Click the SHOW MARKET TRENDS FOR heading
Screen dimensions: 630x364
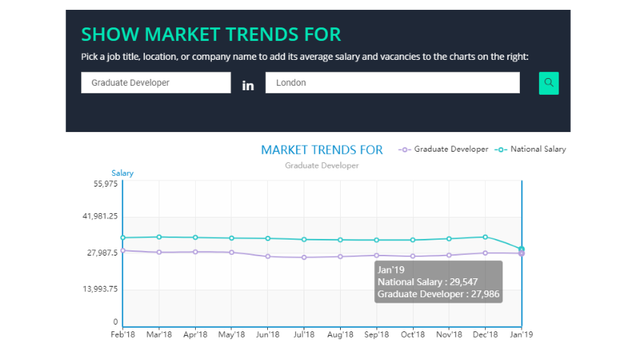(x=211, y=34)
